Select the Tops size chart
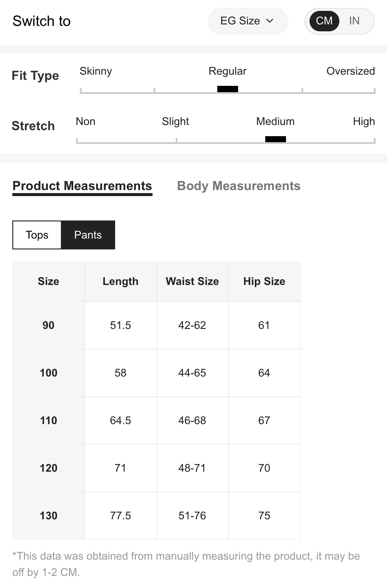387x588 pixels. point(37,235)
